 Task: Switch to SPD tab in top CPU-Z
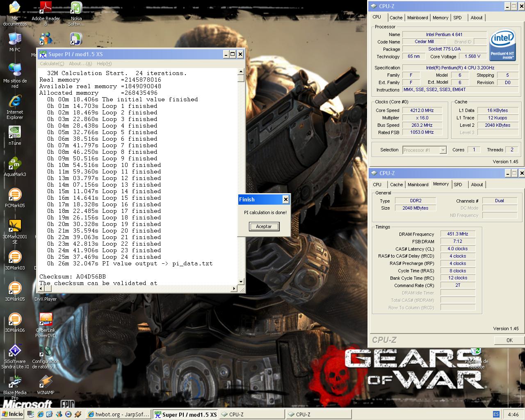[x=458, y=18]
